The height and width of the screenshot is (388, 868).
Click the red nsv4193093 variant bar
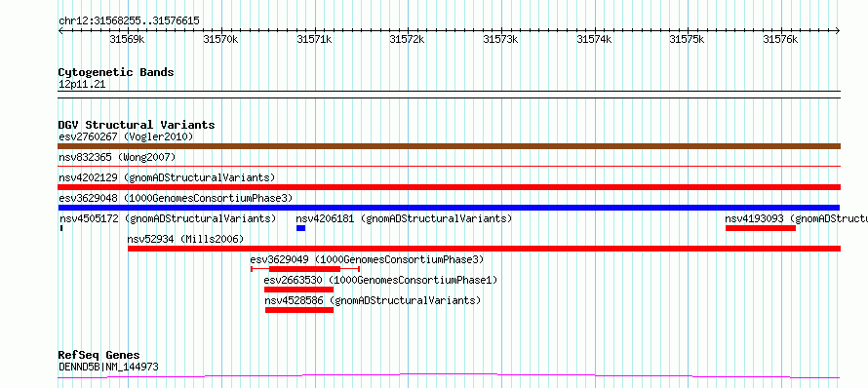(x=761, y=228)
